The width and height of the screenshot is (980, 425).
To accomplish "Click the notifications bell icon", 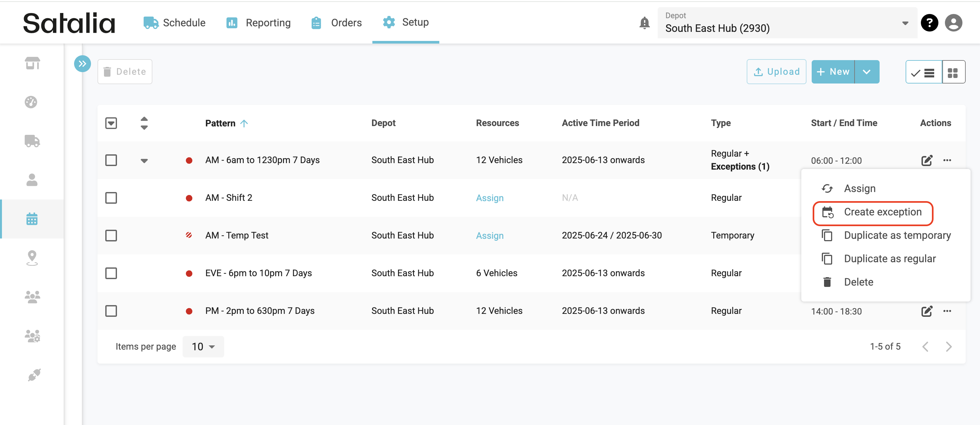I will pos(644,23).
